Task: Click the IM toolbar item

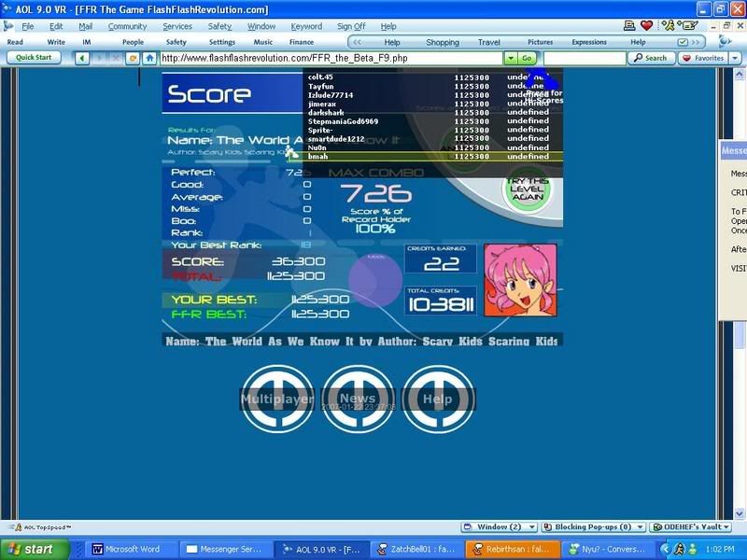Action: click(x=86, y=42)
